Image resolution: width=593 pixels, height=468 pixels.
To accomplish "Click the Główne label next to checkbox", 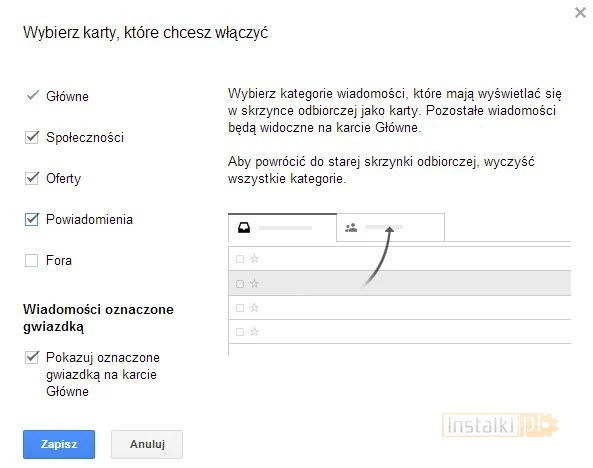I will (x=67, y=96).
